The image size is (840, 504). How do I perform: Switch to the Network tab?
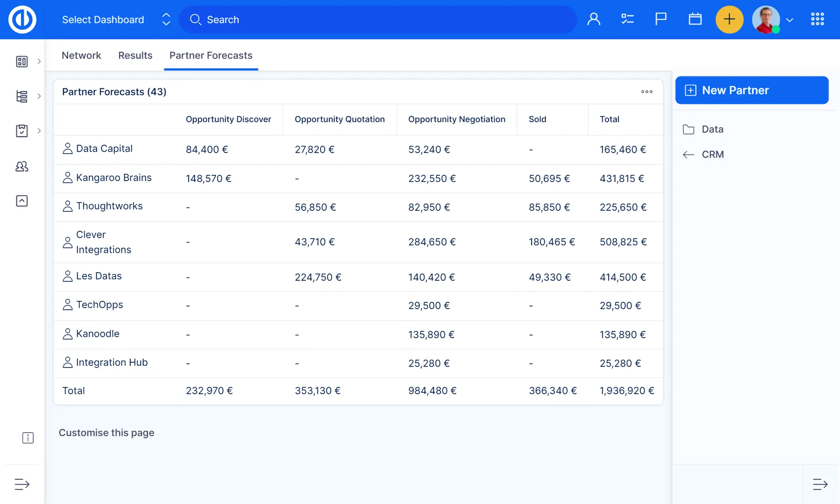tap(81, 56)
